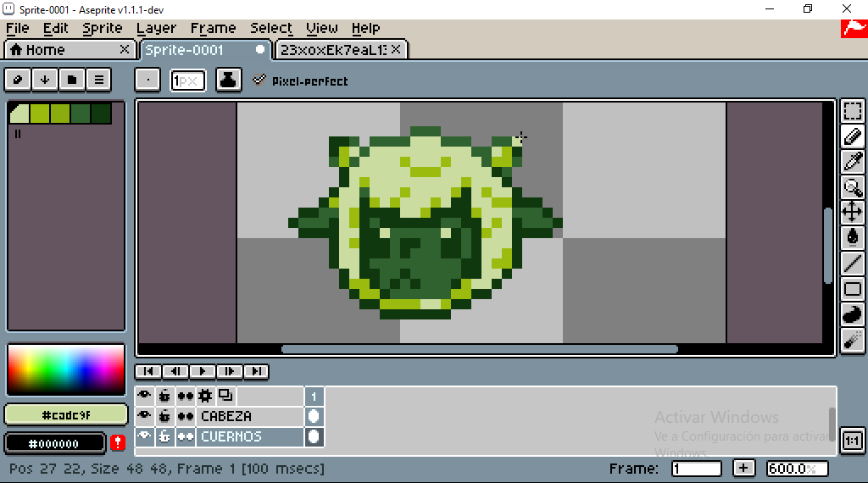The width and height of the screenshot is (868, 483).
Task: Select the Zoom magnifier tool
Action: click(853, 187)
